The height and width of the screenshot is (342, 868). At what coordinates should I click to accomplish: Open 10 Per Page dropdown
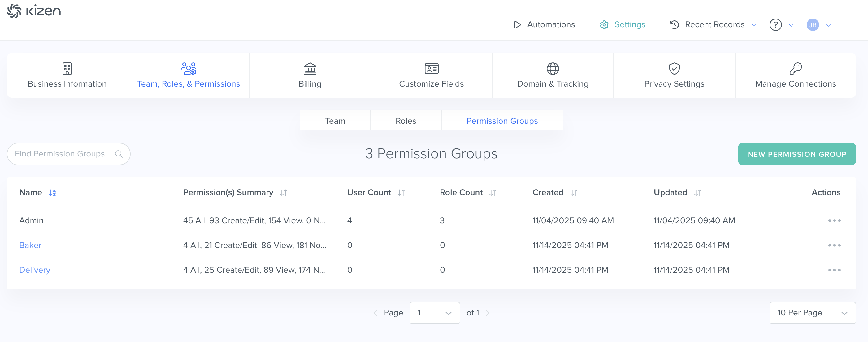click(812, 313)
